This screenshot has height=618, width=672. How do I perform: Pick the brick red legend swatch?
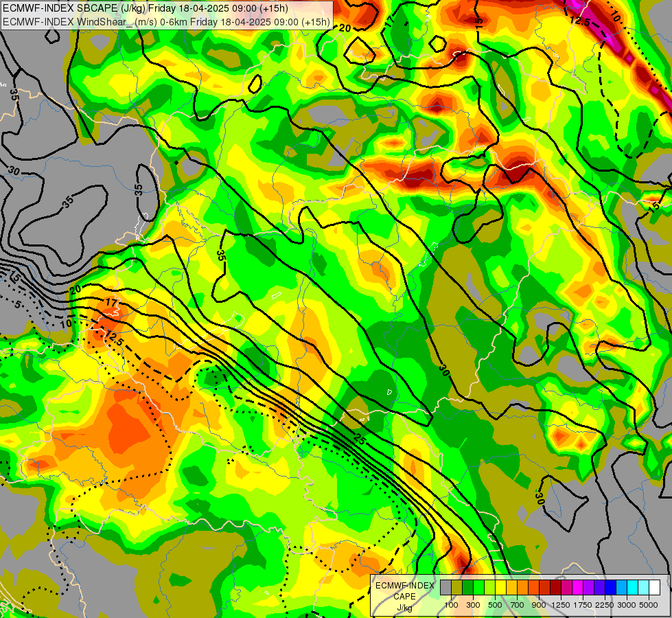tap(545, 587)
